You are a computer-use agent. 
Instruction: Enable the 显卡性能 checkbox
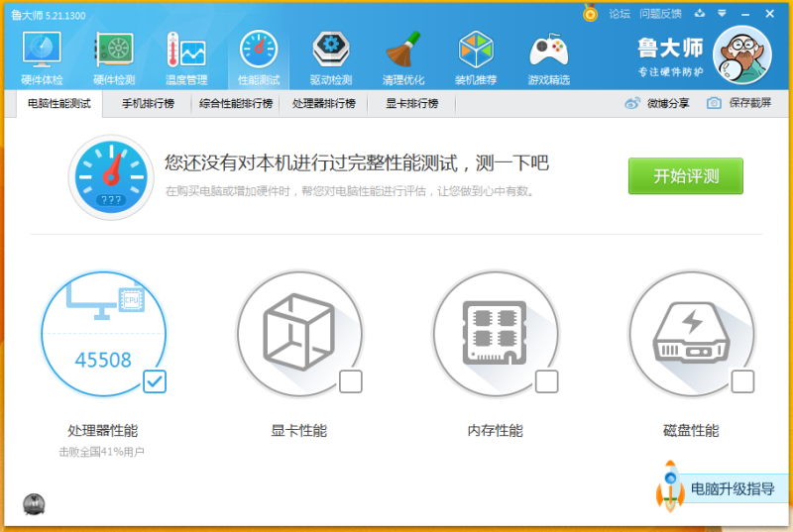click(x=351, y=381)
